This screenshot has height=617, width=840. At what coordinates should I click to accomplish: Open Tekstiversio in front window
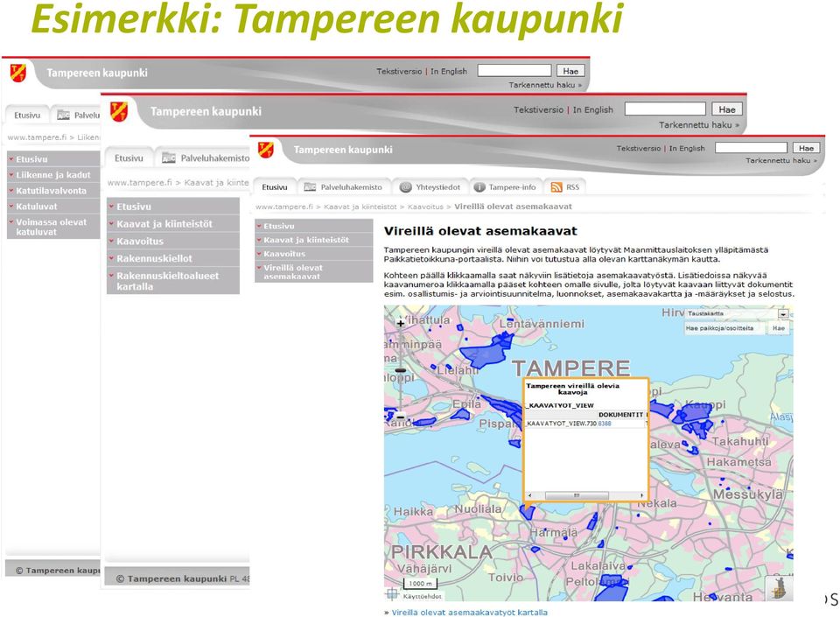pos(639,149)
